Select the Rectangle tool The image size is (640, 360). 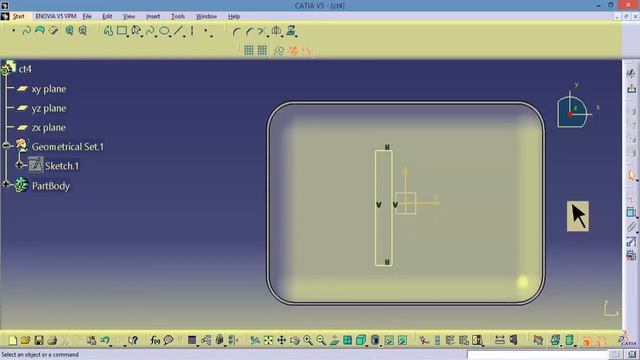(x=122, y=31)
